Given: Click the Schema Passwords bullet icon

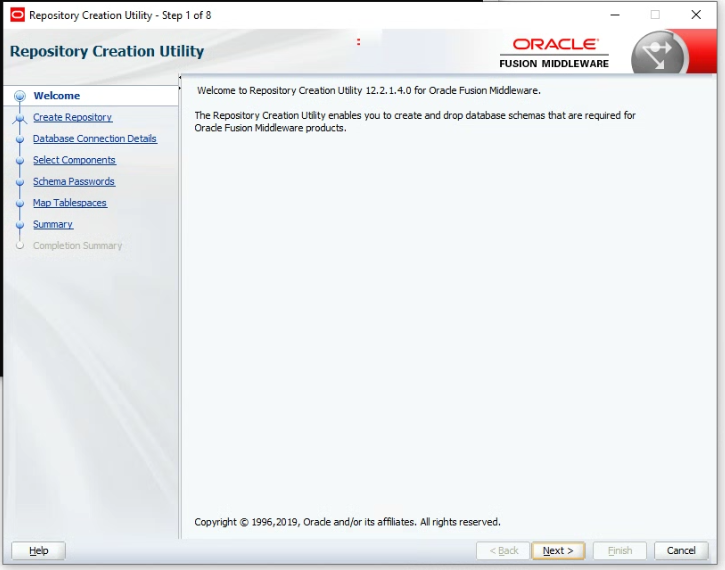Looking at the screenshot, I should click(x=19, y=182).
